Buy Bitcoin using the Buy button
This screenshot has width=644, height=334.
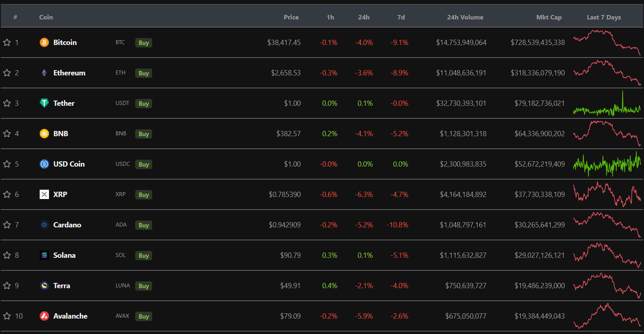pos(144,43)
